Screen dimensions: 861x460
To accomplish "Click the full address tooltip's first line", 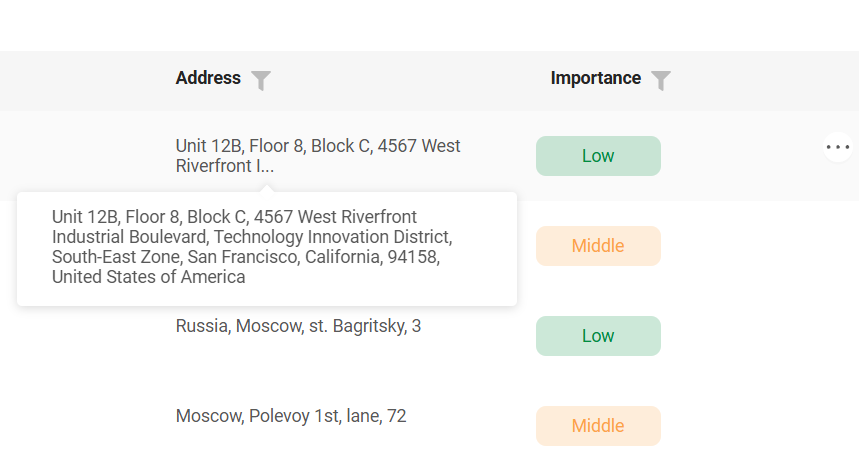I will pyautogui.click(x=234, y=217).
